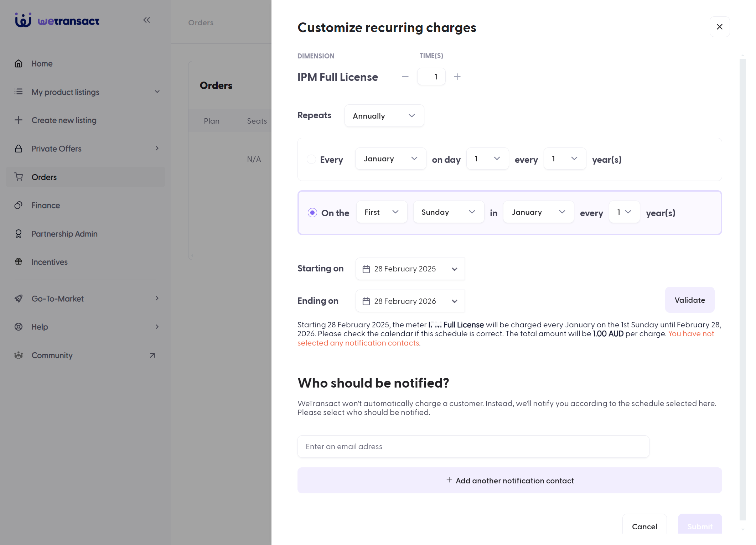Click the Finance coins icon

coord(19,206)
